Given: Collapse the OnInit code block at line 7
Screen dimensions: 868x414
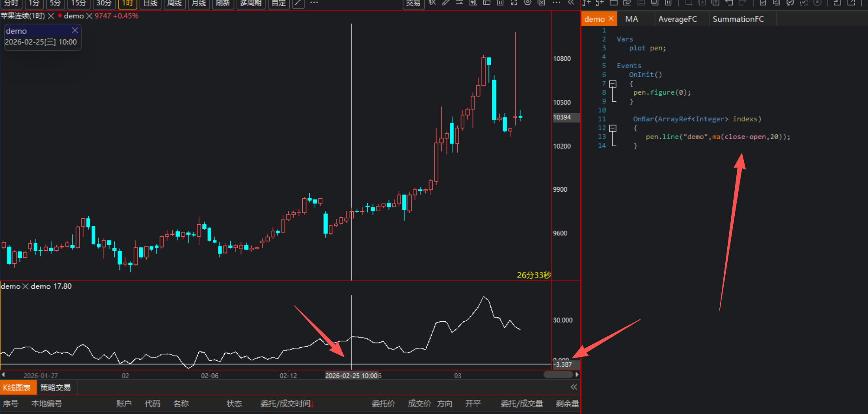Looking at the screenshot, I should (613, 84).
